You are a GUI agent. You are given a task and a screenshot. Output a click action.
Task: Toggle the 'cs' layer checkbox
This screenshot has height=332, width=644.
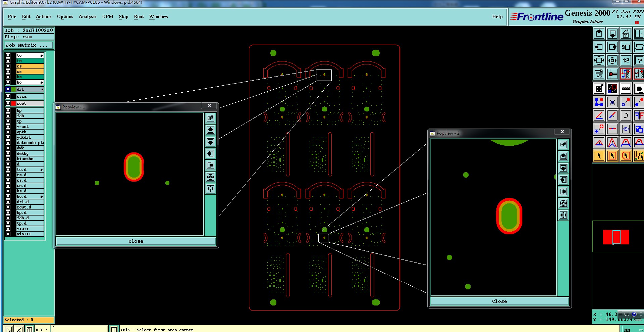click(8, 66)
